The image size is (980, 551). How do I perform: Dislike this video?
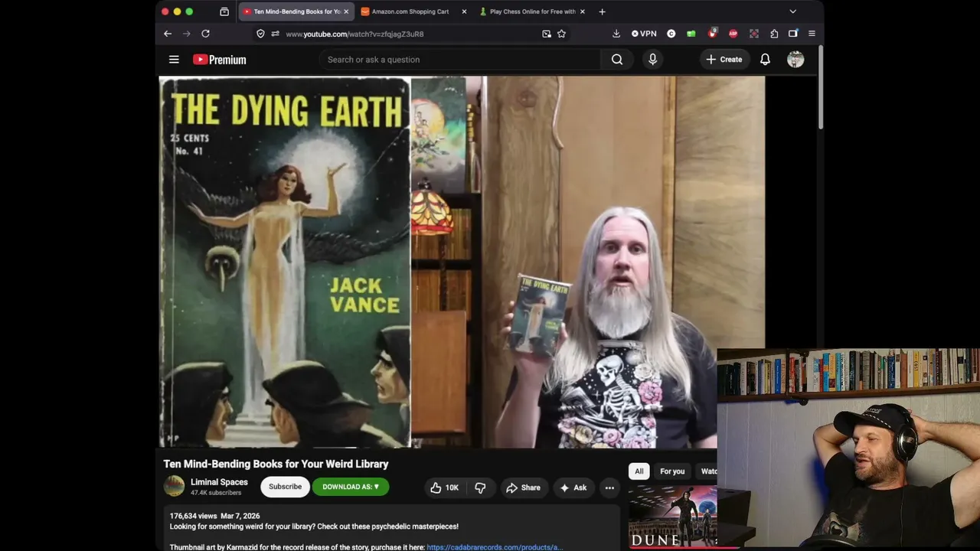tap(480, 487)
